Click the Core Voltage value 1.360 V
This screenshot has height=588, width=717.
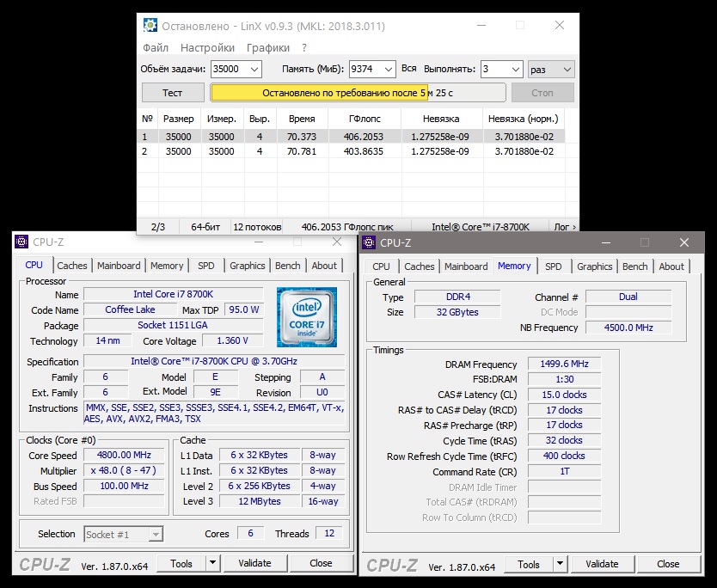(x=232, y=340)
